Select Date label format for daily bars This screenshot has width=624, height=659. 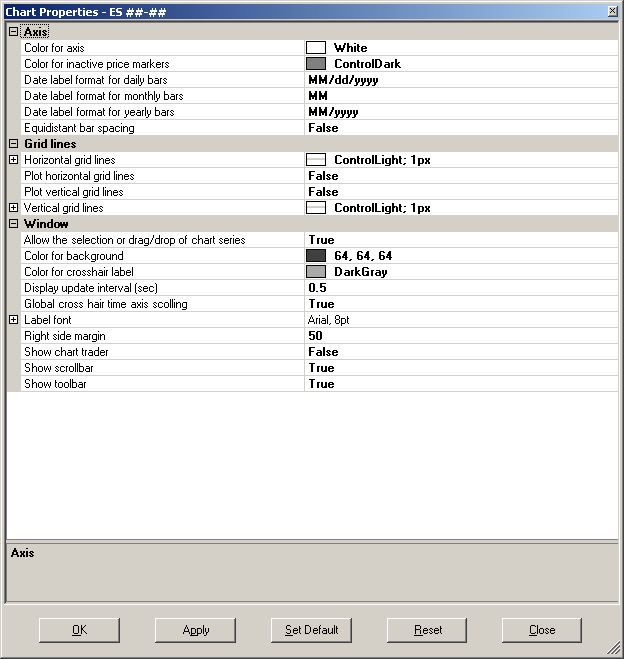pyautogui.click(x=96, y=80)
